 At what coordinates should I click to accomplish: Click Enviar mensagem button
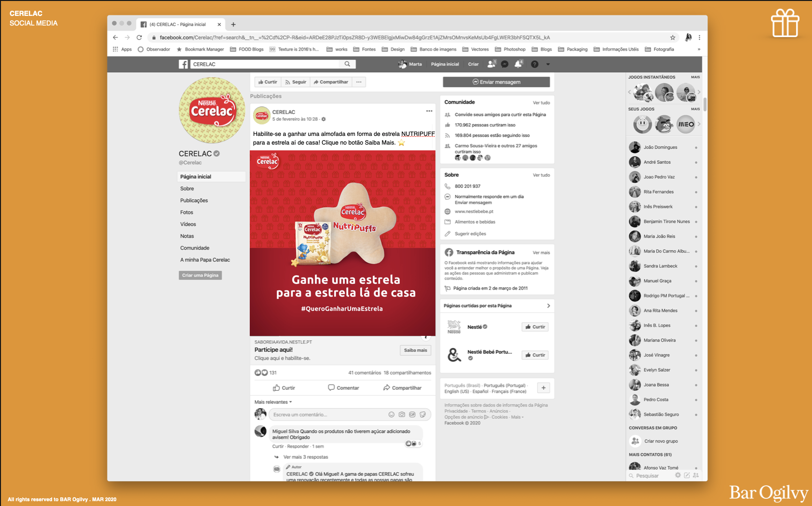tap(496, 82)
